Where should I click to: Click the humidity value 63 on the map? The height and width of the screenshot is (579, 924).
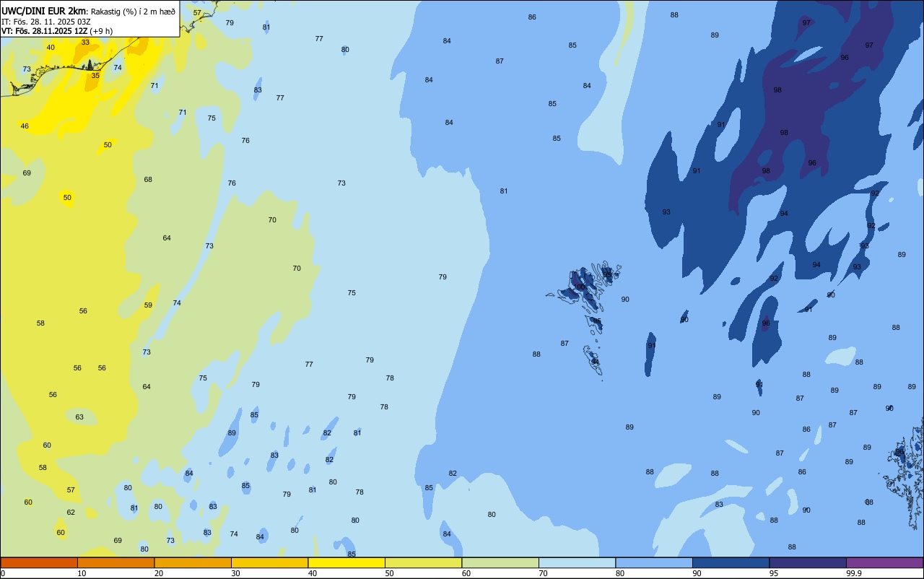pos(79,417)
